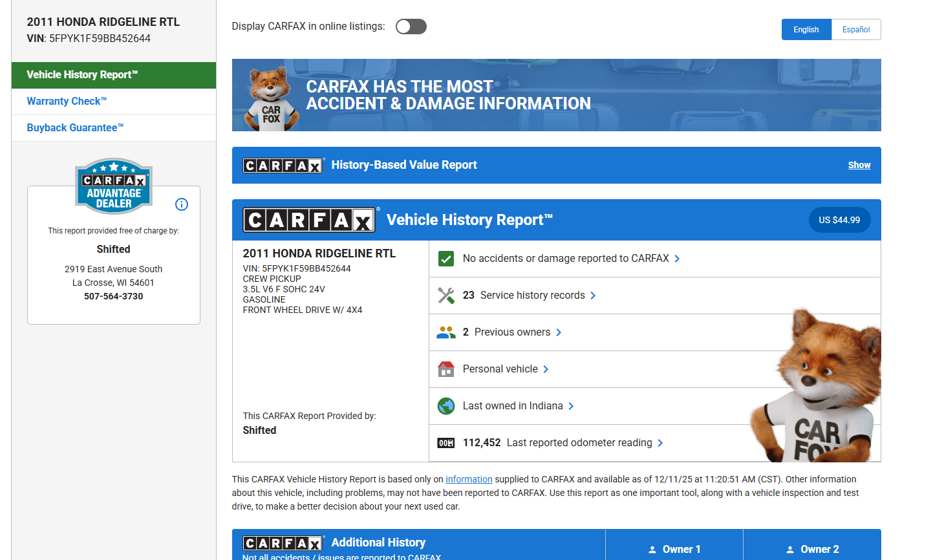Expand the Previous owners chevron
The width and height of the screenshot is (933, 560).
[x=559, y=332]
